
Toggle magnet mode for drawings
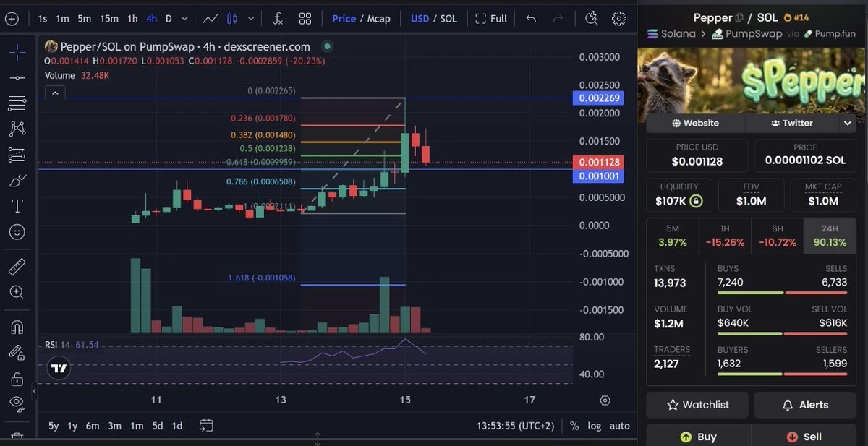17,327
